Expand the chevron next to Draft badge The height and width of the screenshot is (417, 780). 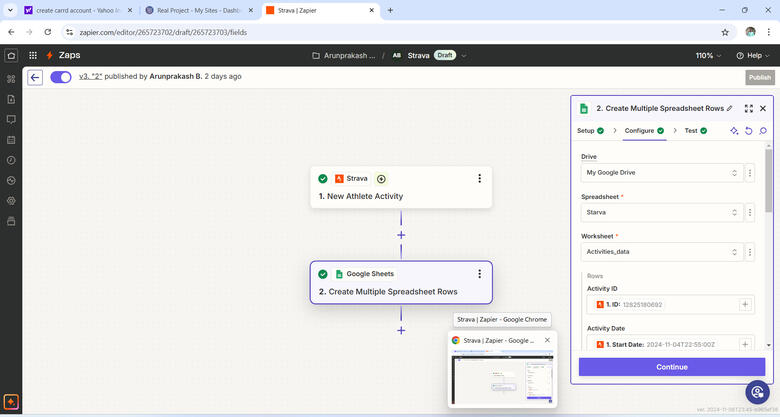[464, 56]
